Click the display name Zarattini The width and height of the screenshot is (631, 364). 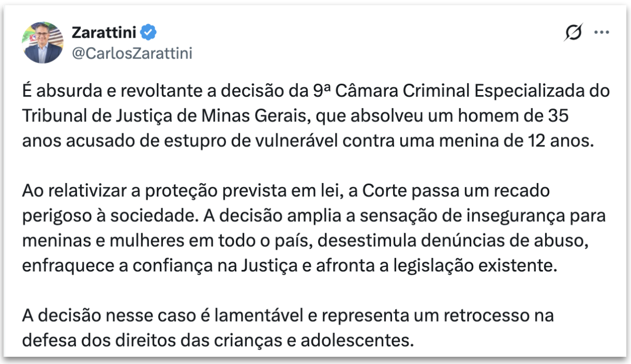coord(104,33)
